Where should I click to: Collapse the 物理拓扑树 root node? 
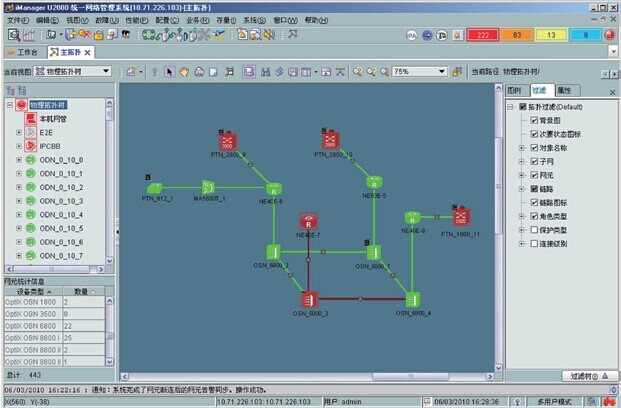pyautogui.click(x=10, y=105)
